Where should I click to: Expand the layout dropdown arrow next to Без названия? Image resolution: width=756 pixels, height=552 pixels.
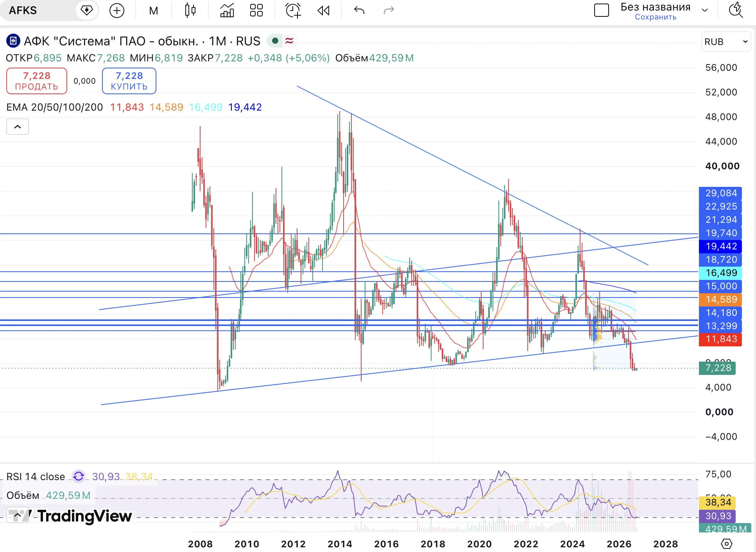click(705, 11)
